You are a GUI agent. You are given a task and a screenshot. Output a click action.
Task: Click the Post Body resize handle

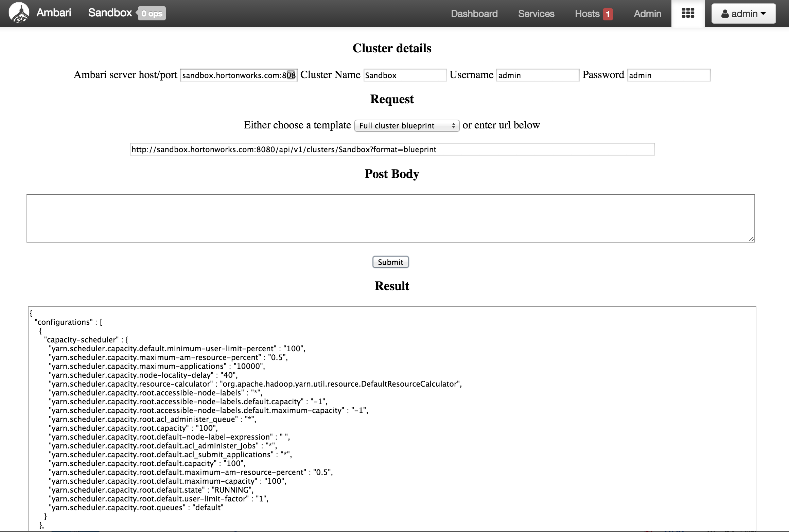751,239
